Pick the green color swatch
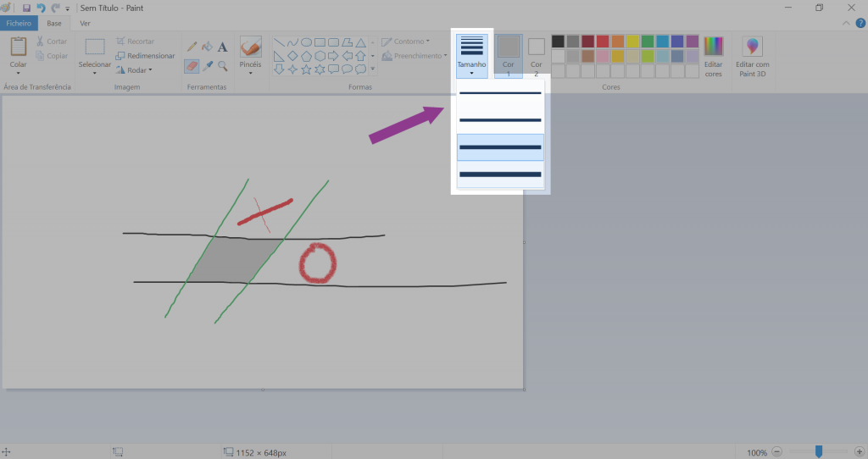The height and width of the screenshot is (459, 868). coord(648,41)
